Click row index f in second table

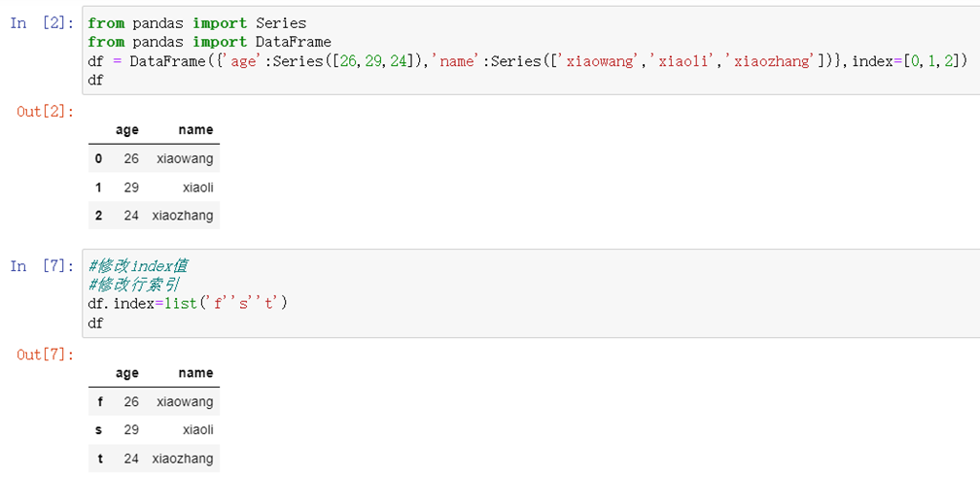pos(99,401)
